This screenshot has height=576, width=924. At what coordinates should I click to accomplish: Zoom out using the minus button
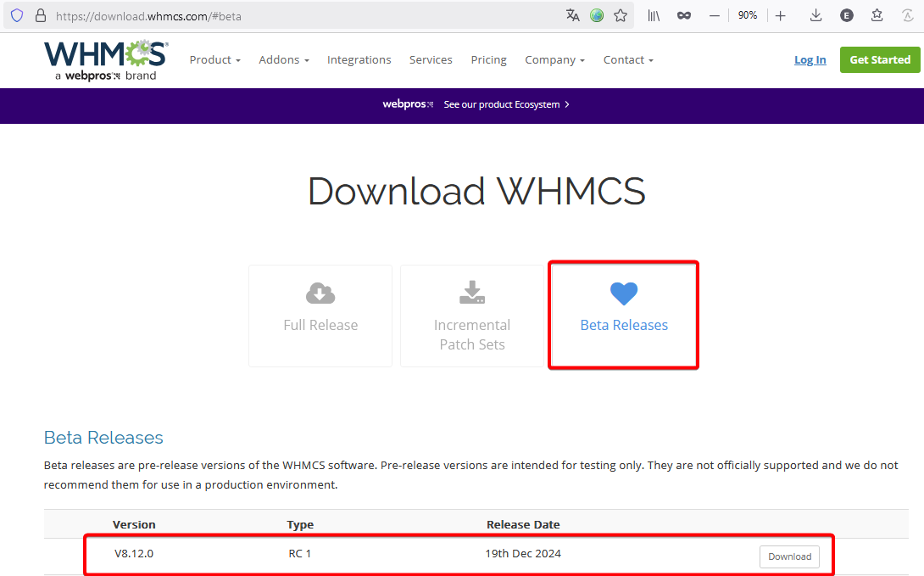pyautogui.click(x=715, y=16)
